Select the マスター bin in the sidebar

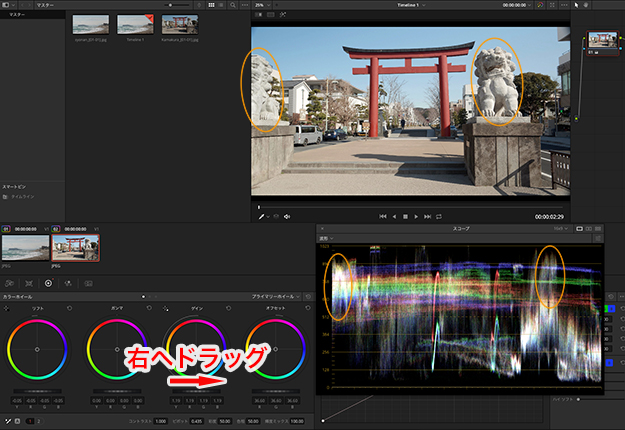[17, 16]
